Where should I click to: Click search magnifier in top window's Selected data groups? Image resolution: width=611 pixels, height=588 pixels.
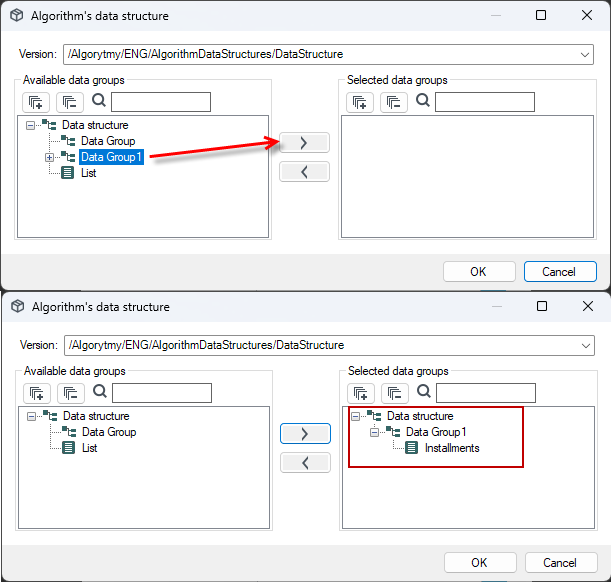point(423,101)
